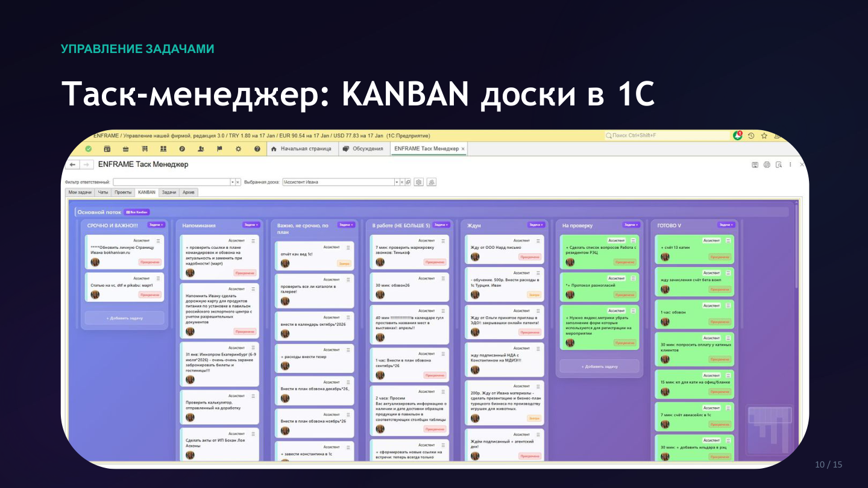Click the four-squares grid icon in the top toolbar

[x=163, y=149]
